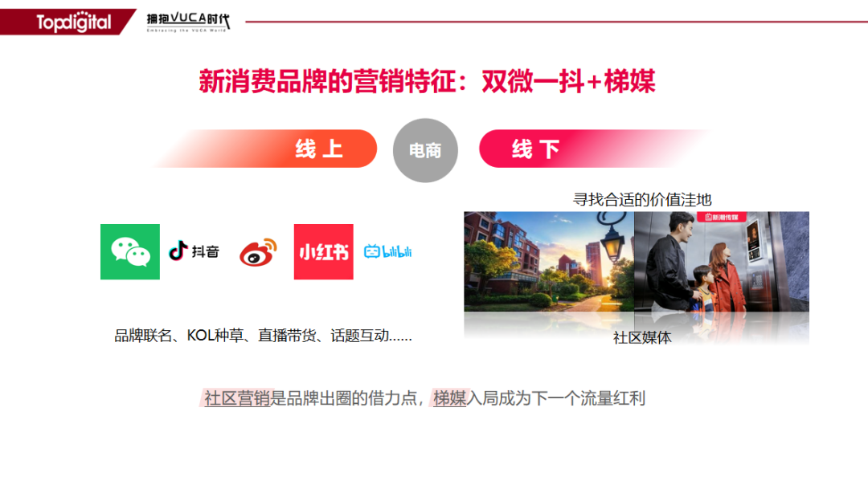
Task: Click the underlined 社区营销 text
Action: pos(237,398)
